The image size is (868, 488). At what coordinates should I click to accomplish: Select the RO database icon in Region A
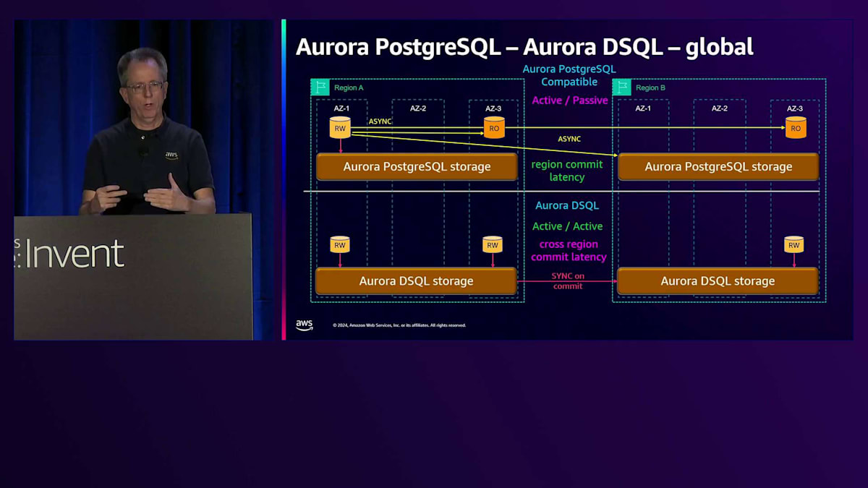(494, 127)
